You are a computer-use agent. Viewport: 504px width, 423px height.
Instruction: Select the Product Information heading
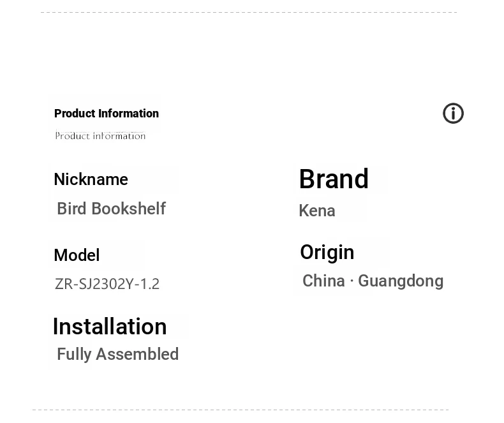[107, 114]
